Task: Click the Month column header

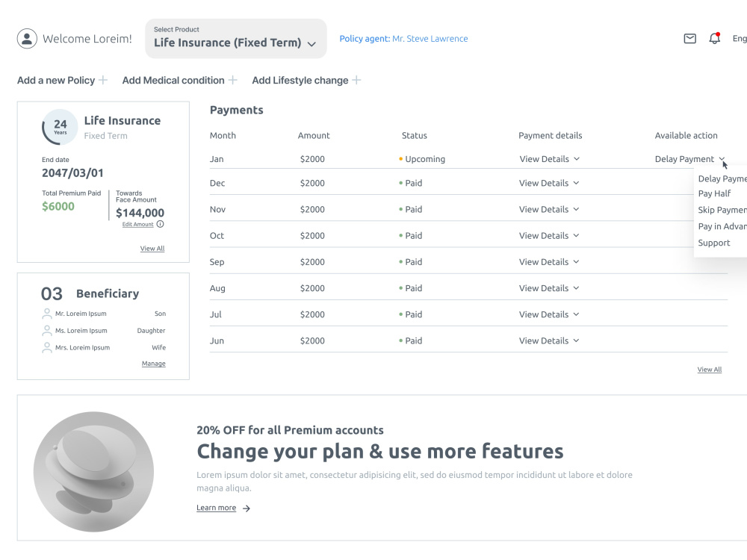Action: click(x=223, y=135)
